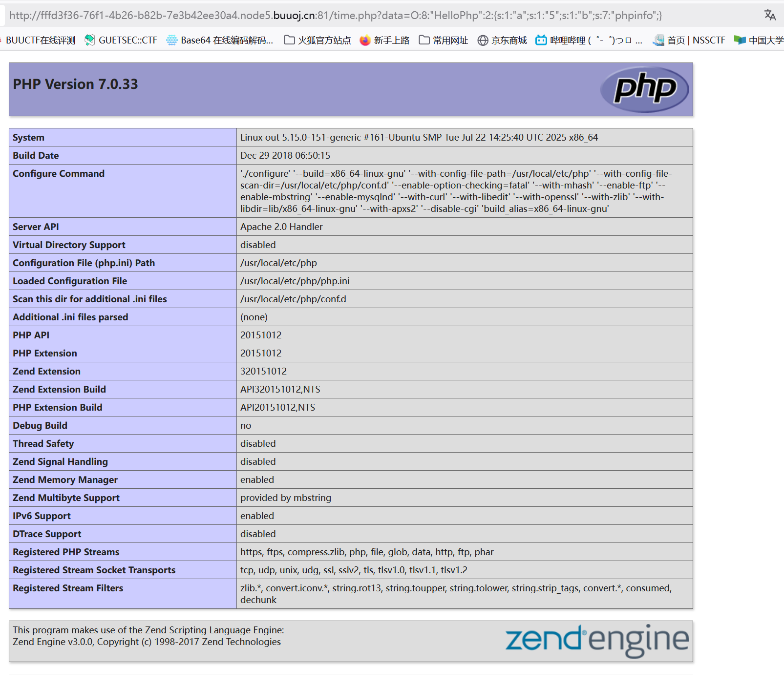The width and height of the screenshot is (784, 687).
Task: Click the Debug Build label
Action: (x=40, y=425)
